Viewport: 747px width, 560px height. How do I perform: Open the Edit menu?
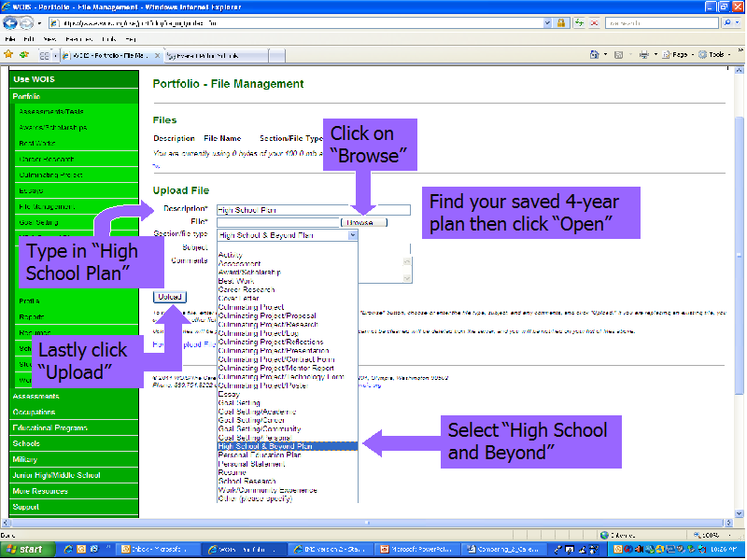29,39
